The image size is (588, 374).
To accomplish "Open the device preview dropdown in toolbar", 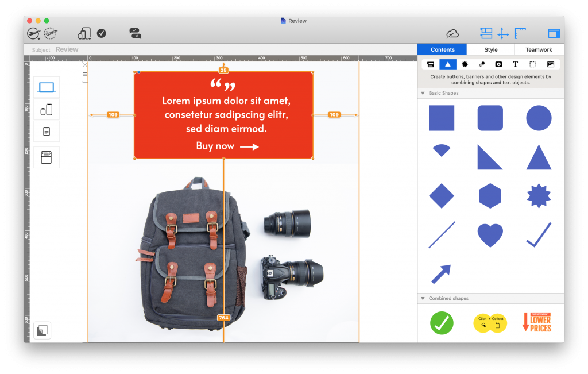I will click(x=84, y=34).
